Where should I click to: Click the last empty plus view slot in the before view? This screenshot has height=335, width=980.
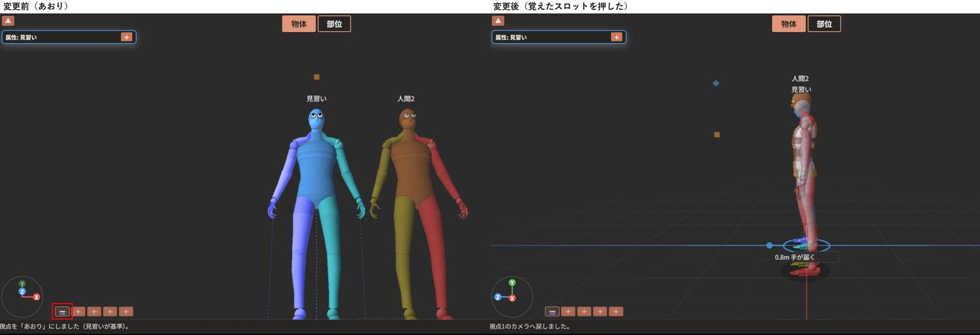pos(126,312)
